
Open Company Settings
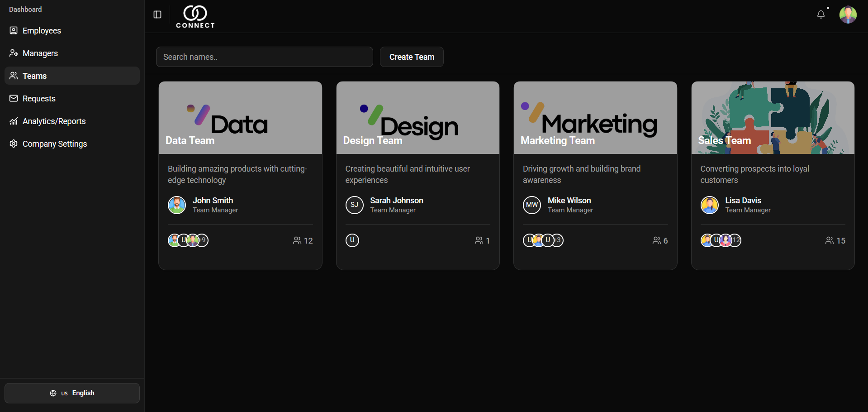coord(55,144)
